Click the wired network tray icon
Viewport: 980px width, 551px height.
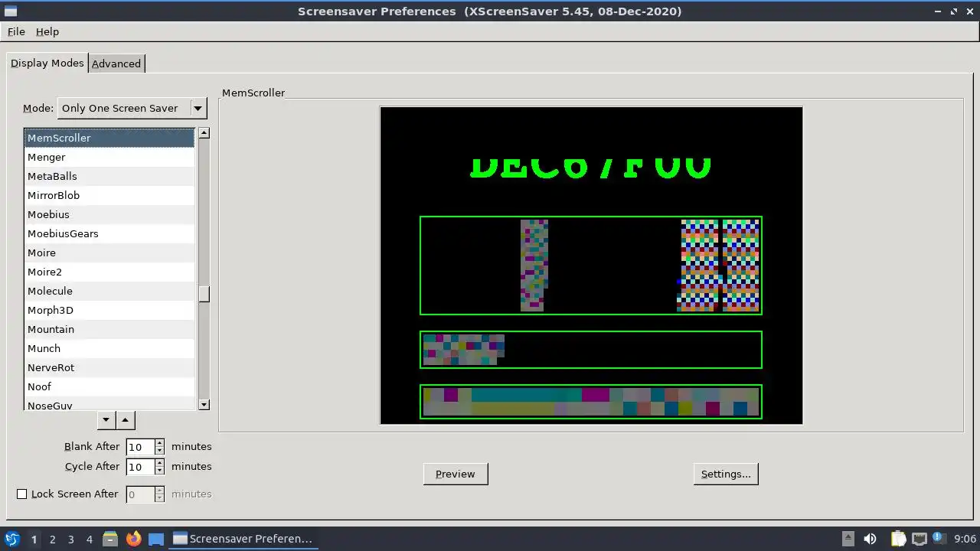tap(919, 539)
